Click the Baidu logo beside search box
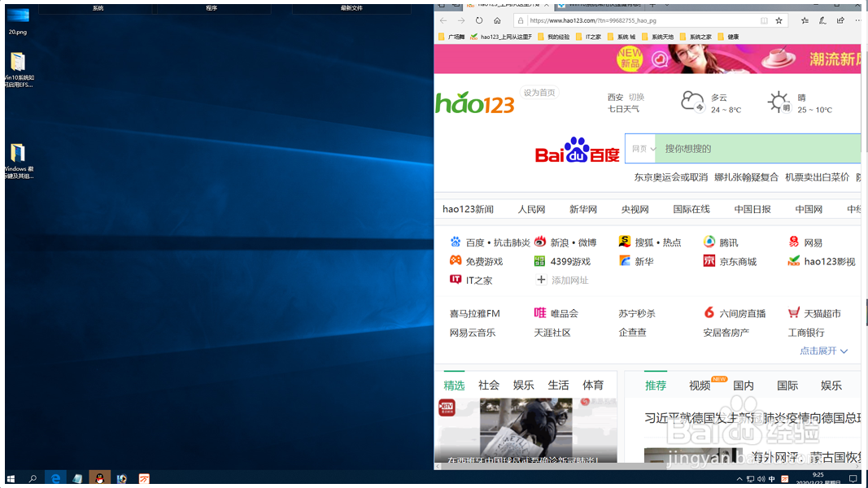 (x=577, y=150)
